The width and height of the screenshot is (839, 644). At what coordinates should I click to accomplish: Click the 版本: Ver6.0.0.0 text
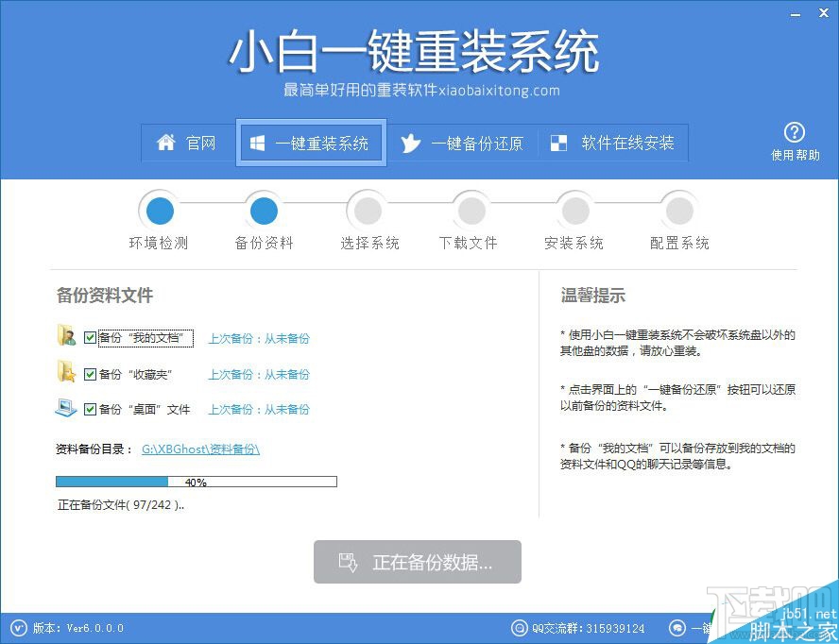78,627
